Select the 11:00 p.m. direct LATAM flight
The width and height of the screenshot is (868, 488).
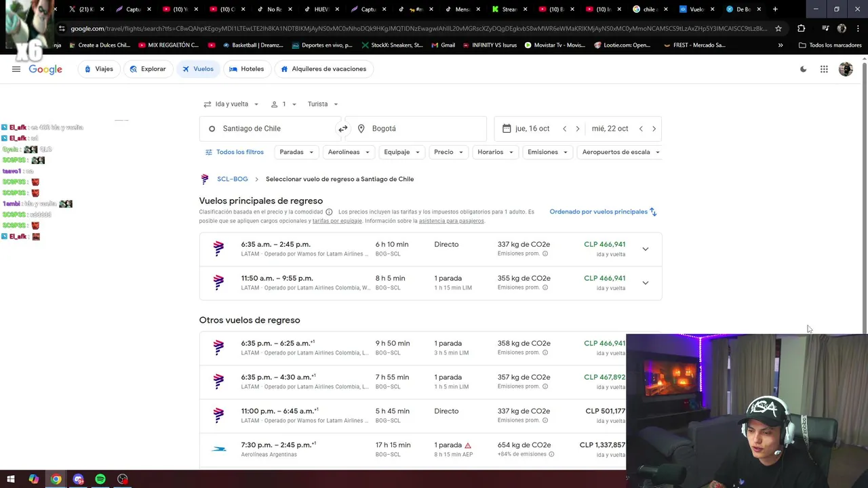(430, 415)
